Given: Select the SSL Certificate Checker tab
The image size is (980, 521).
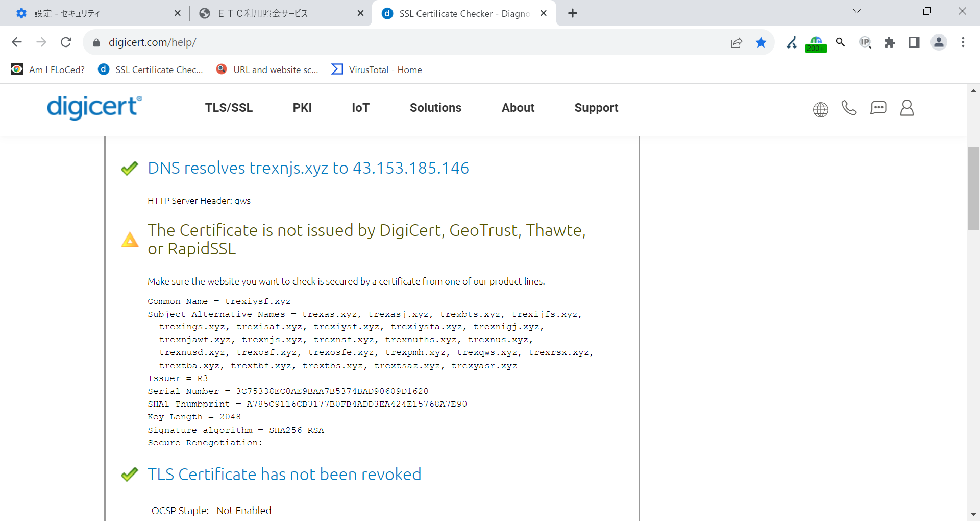Looking at the screenshot, I should click(x=463, y=13).
